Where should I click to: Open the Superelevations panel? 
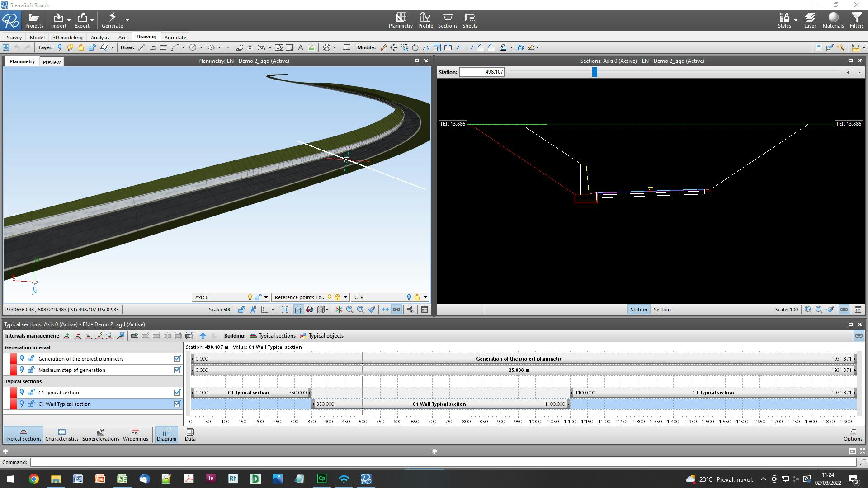point(100,435)
